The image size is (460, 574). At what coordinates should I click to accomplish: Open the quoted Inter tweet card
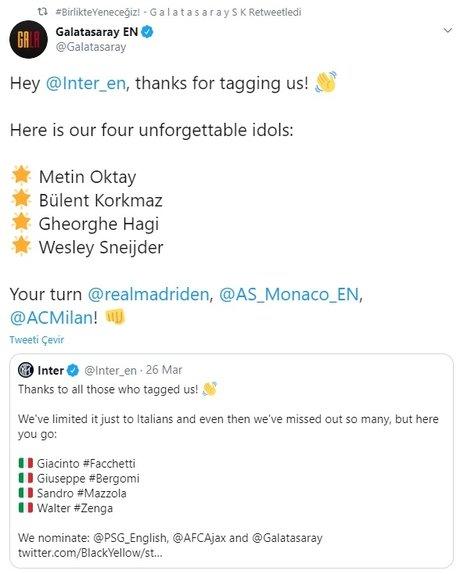(231, 461)
